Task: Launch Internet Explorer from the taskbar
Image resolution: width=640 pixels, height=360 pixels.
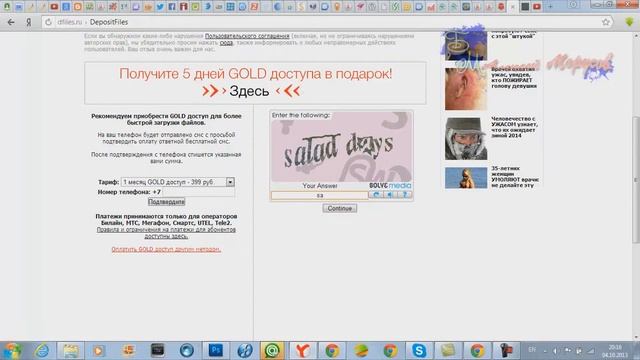Action: [42, 351]
